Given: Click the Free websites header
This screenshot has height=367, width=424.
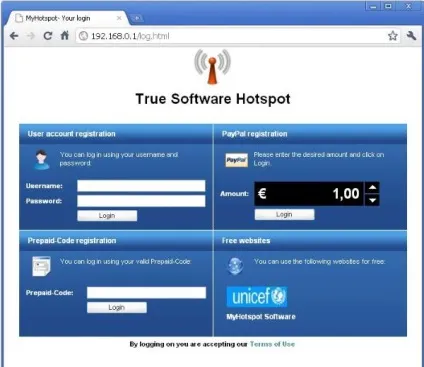Looking at the screenshot, I should [246, 241].
